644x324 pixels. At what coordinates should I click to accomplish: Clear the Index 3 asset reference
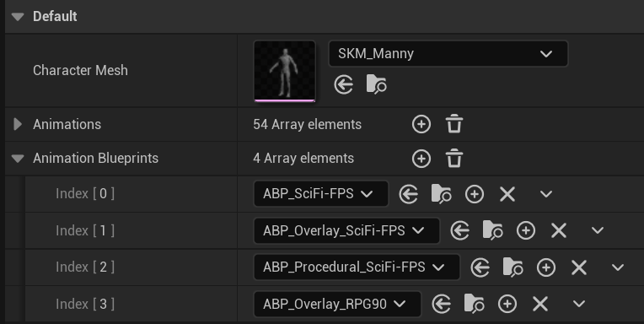pos(540,305)
